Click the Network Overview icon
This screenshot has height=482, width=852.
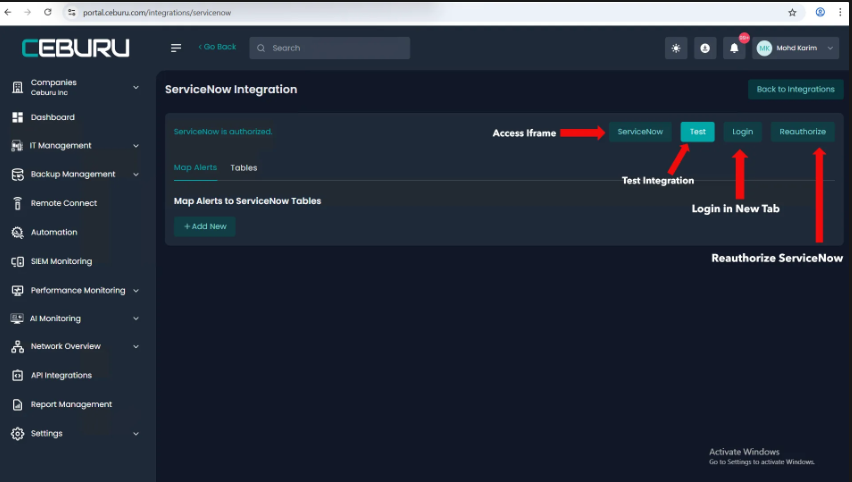pos(17,347)
